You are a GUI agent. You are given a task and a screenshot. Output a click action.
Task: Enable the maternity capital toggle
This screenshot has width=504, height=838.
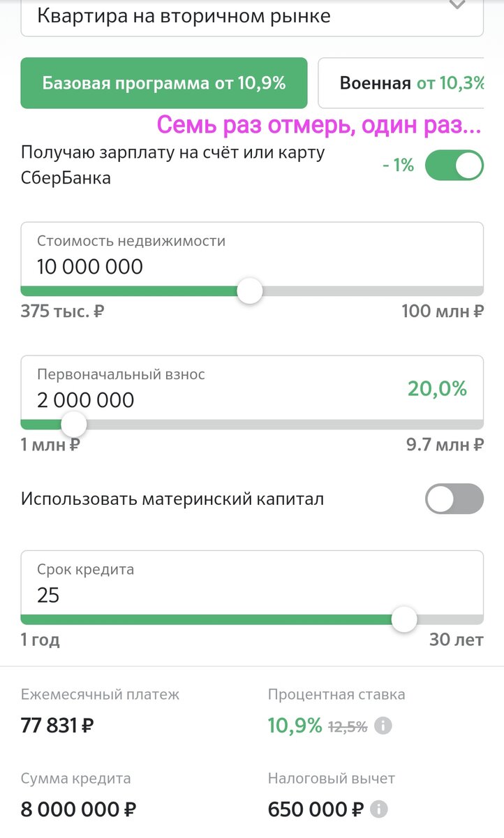[454, 499]
